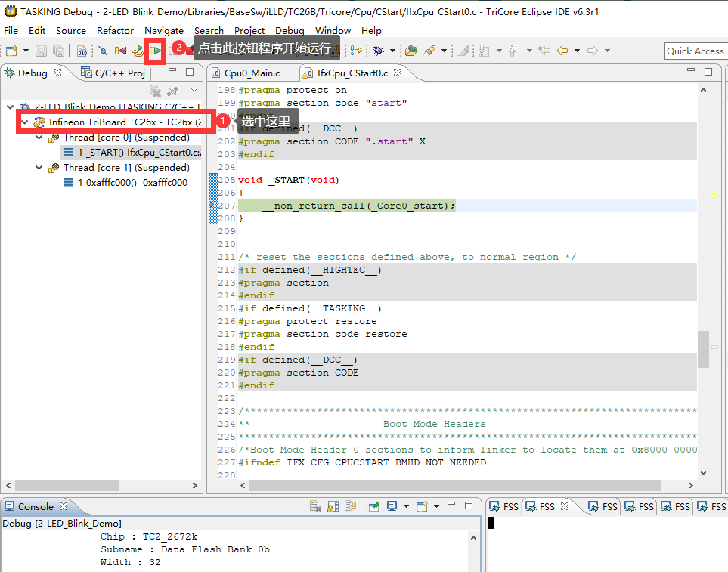Image resolution: width=728 pixels, height=572 pixels.
Task: Close the Debug view tab
Action: pos(57,73)
